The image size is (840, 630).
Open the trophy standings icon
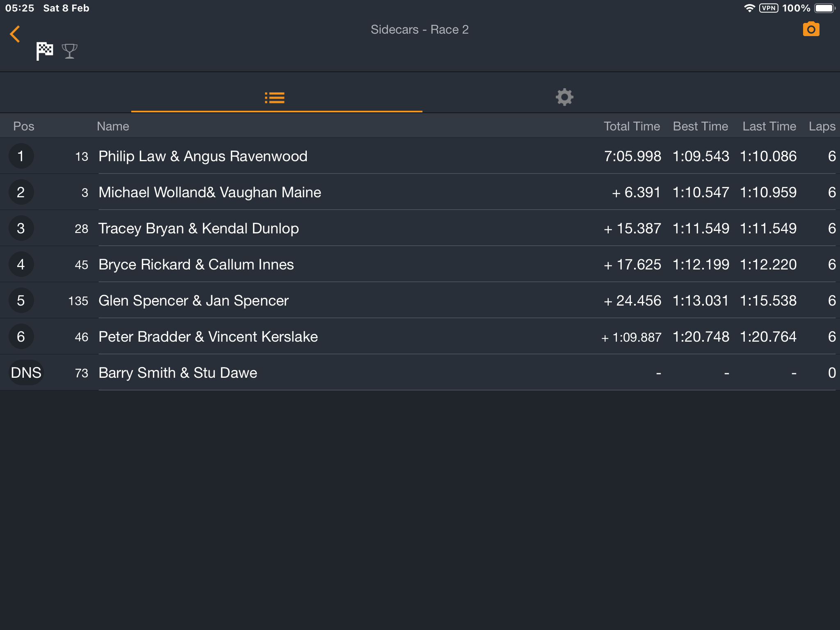click(x=69, y=51)
